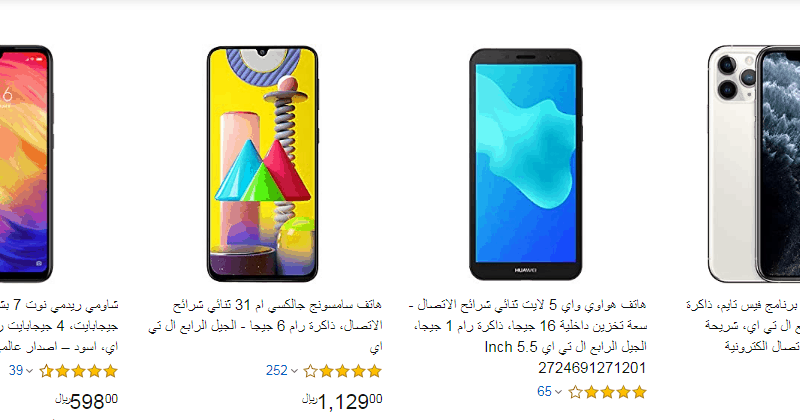Click the Redmi Note 7 star rating

[x=79, y=371]
